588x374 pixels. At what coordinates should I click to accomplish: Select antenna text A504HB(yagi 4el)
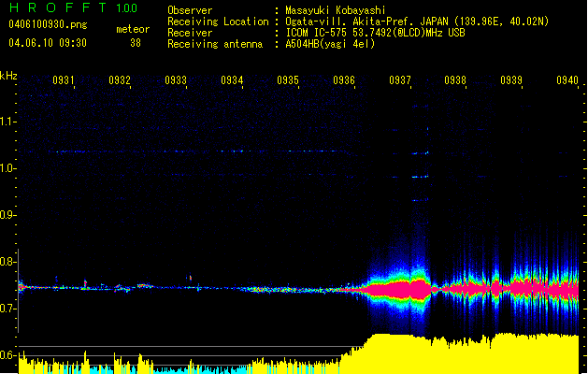coord(330,44)
